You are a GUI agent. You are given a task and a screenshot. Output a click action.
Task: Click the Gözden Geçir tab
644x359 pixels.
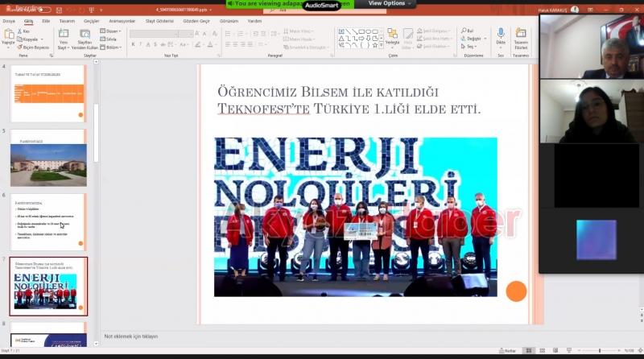(196, 21)
